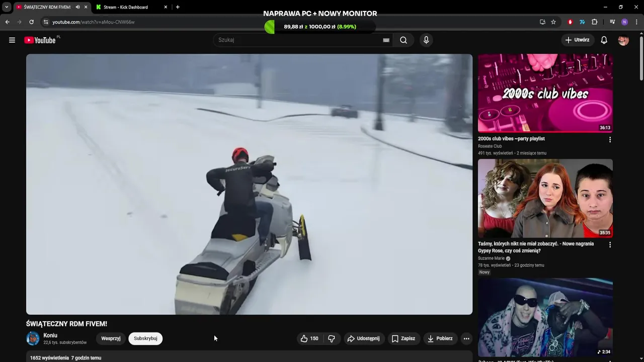Close the Kick Dashboard tab

[166, 7]
